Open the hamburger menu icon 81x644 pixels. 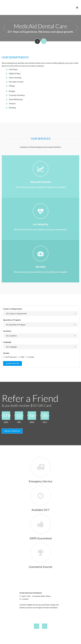[x=77, y=8]
